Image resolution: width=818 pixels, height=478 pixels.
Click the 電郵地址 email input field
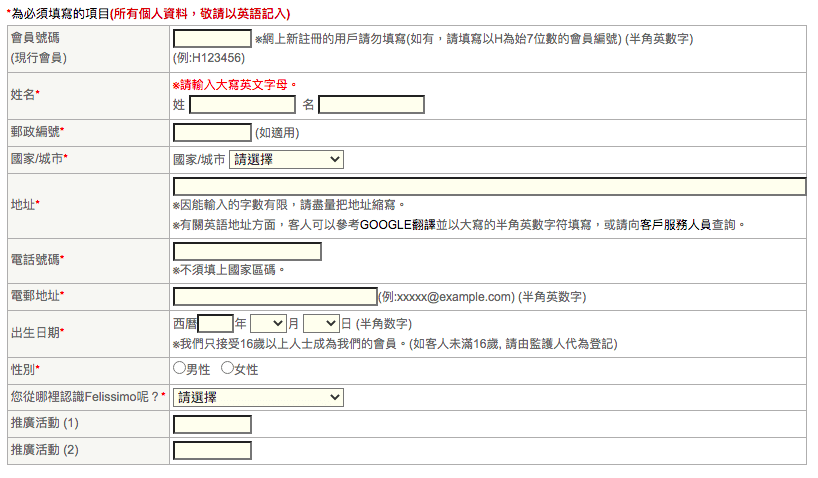(275, 296)
